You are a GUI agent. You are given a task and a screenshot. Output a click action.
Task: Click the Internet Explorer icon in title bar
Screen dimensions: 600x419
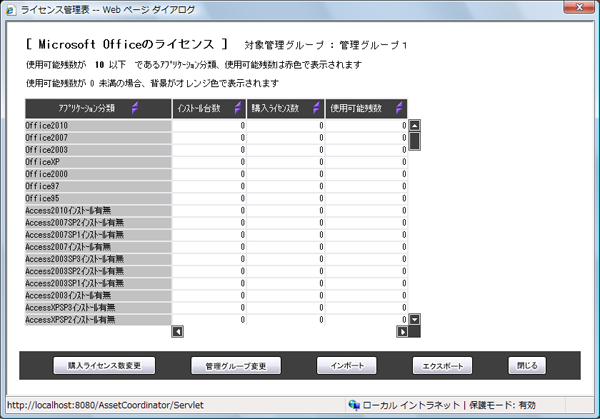click(x=10, y=10)
